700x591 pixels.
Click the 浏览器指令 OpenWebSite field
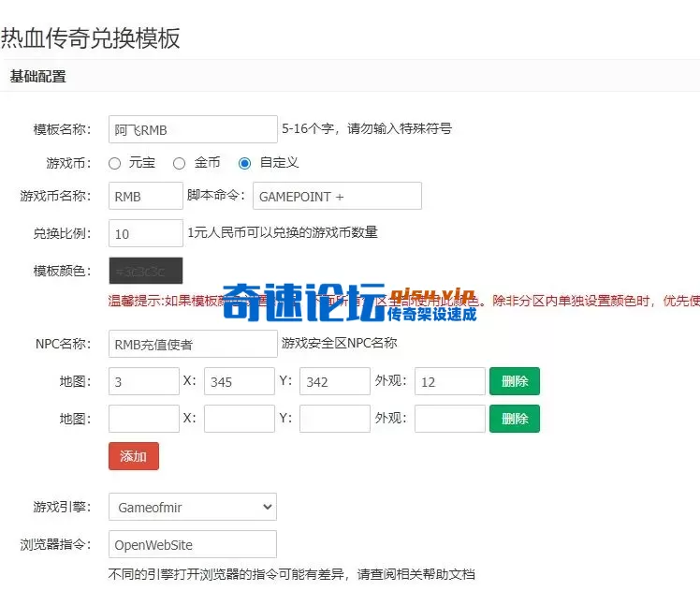(193, 544)
